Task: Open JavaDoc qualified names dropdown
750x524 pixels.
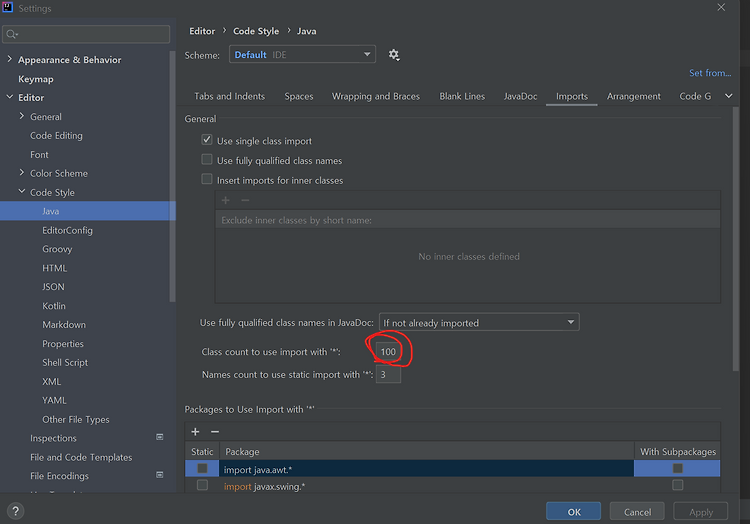Action: point(479,322)
